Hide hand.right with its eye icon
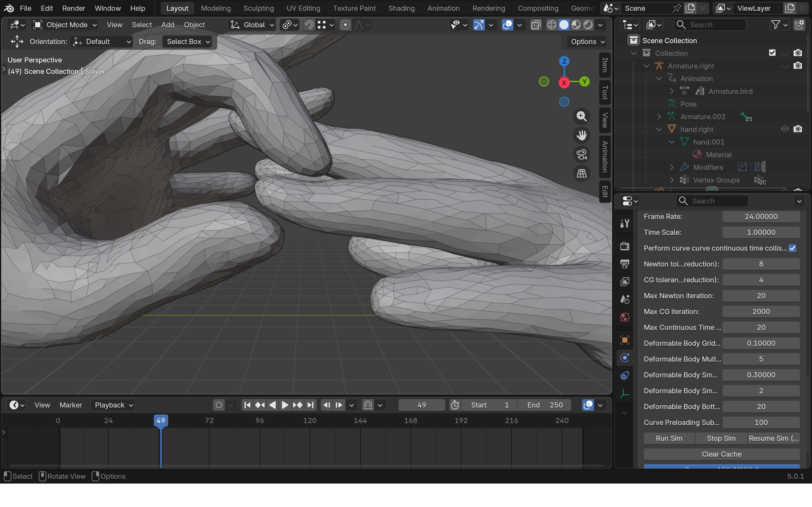 (x=784, y=129)
